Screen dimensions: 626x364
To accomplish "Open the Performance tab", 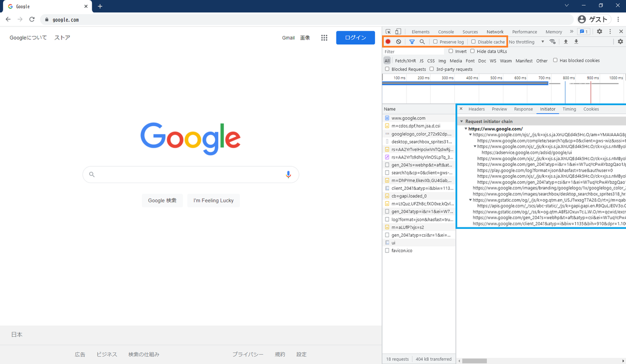I will pos(524,32).
